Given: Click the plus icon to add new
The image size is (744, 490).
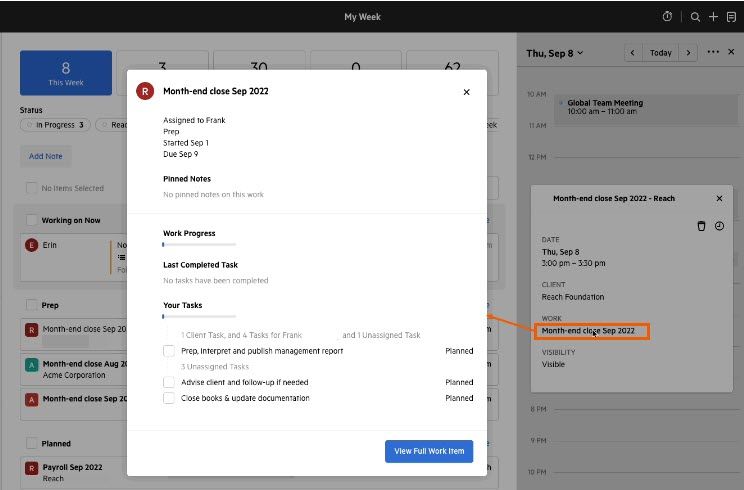Looking at the screenshot, I should pyautogui.click(x=713, y=17).
